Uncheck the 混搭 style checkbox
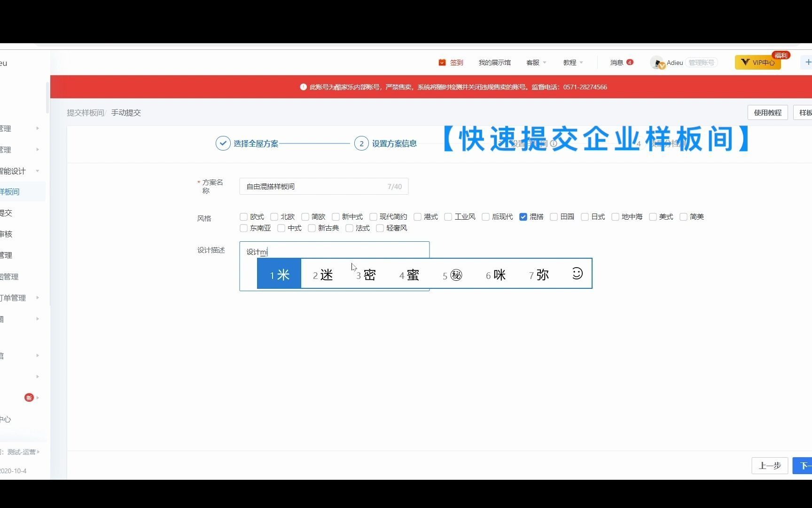Screen dimensions: 812x508 pos(523,217)
